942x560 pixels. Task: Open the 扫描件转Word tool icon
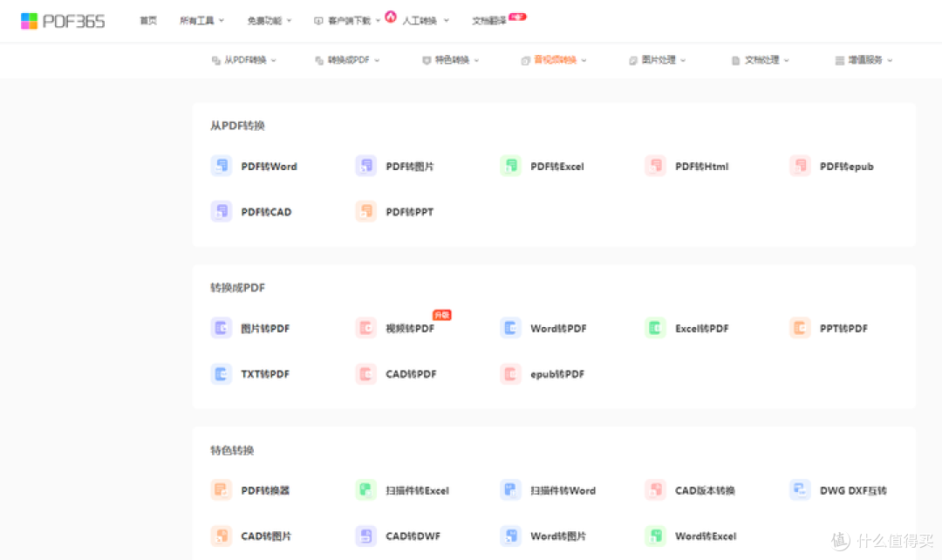pos(510,490)
